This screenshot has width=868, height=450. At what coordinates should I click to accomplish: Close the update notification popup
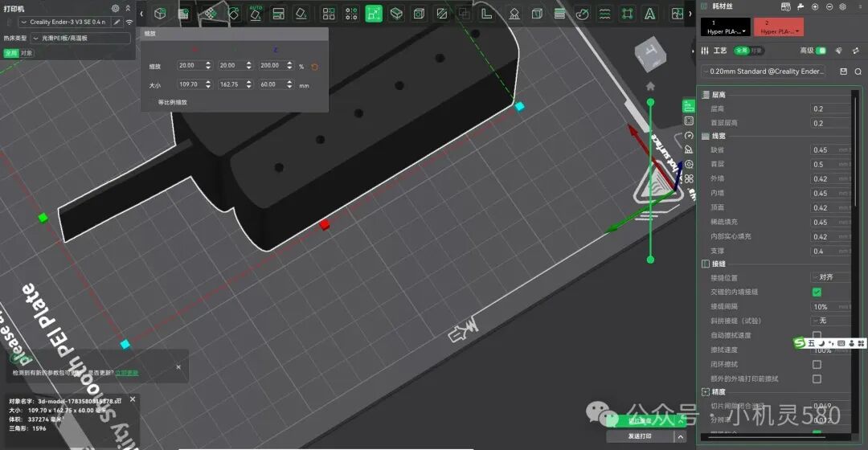click(x=178, y=367)
